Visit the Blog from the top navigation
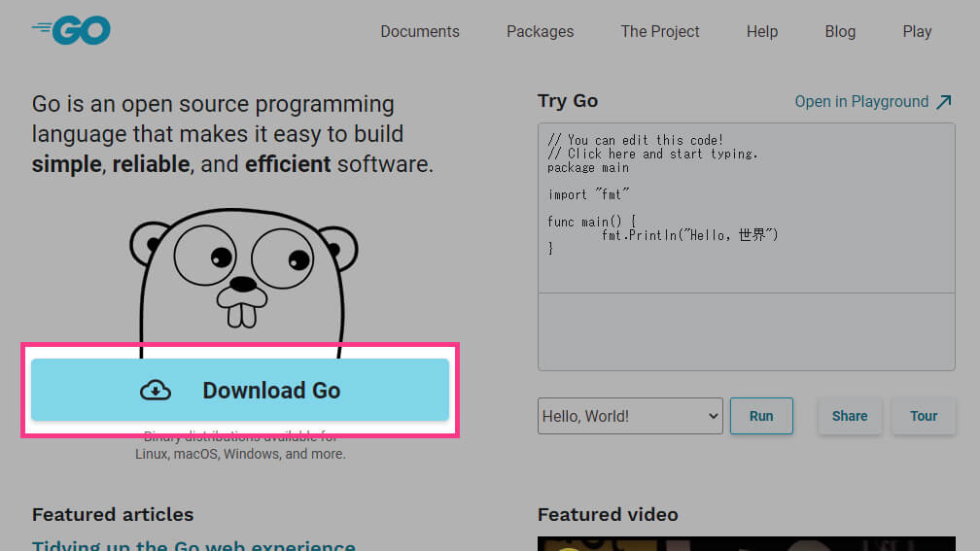The image size is (980, 551). pos(840,32)
